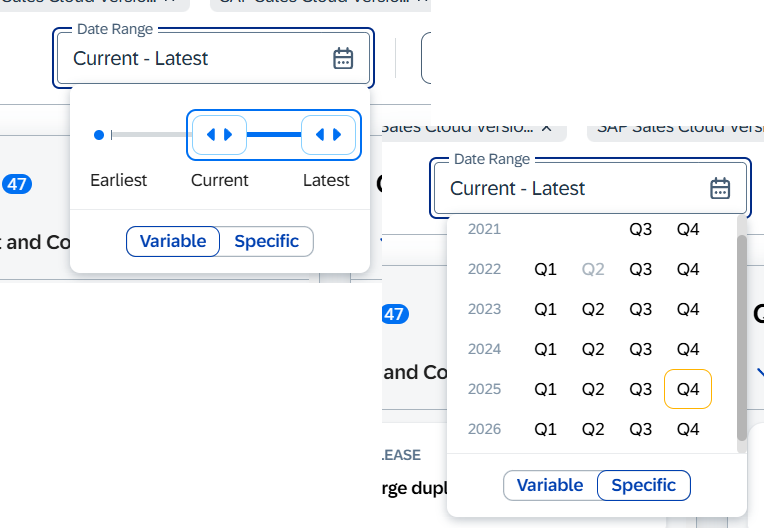Select Specific in the slider popup
The height and width of the screenshot is (528, 764).
point(266,241)
